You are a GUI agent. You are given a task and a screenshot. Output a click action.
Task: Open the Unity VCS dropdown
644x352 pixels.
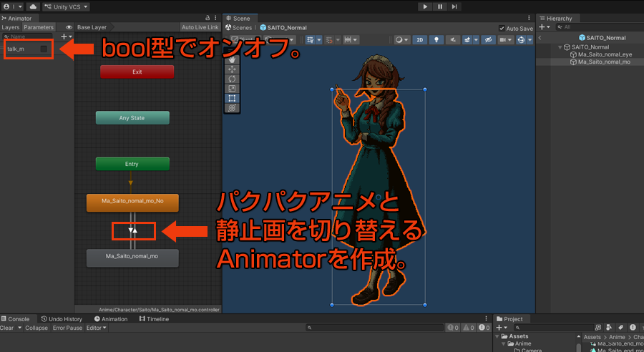click(x=67, y=6)
